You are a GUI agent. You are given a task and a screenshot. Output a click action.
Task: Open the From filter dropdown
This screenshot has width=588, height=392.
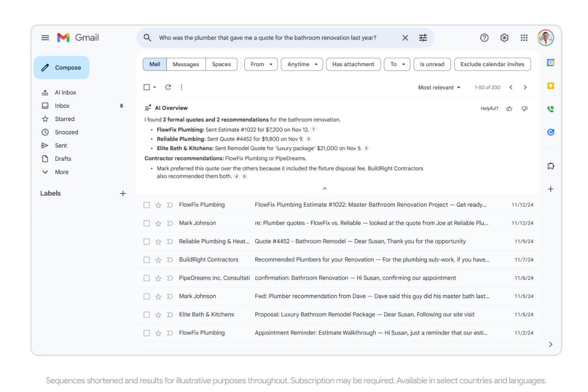pos(261,64)
